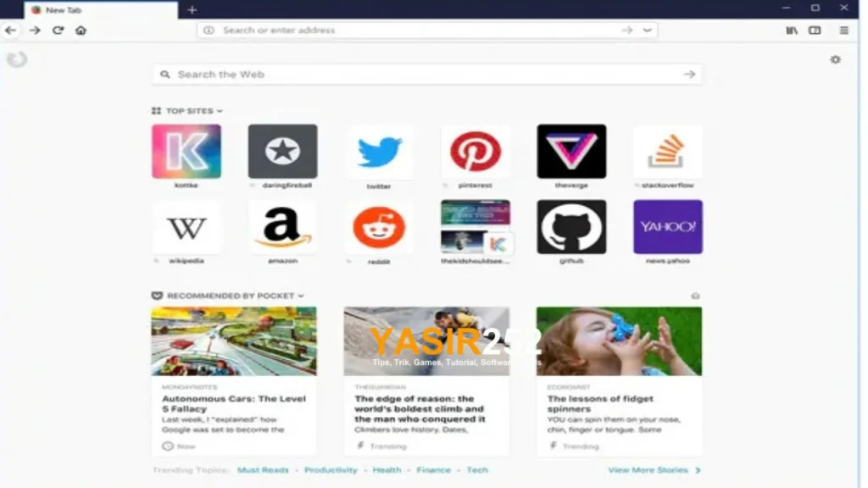Select the New Tab tab
868x488 pixels.
101,10
